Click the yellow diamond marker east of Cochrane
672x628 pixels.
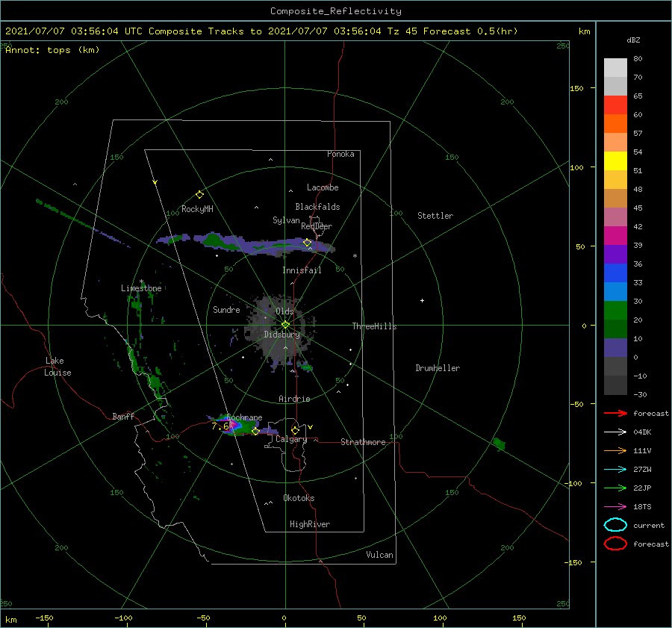255,432
